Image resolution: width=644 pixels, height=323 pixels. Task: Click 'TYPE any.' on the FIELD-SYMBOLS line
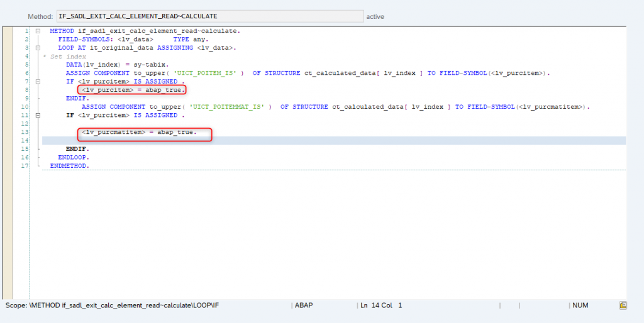click(191, 40)
